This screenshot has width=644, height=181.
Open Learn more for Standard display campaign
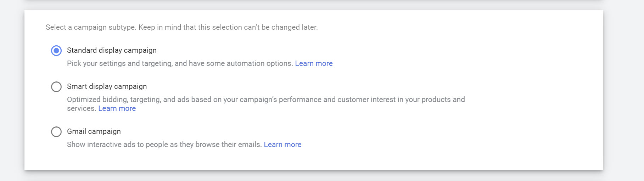click(x=314, y=63)
